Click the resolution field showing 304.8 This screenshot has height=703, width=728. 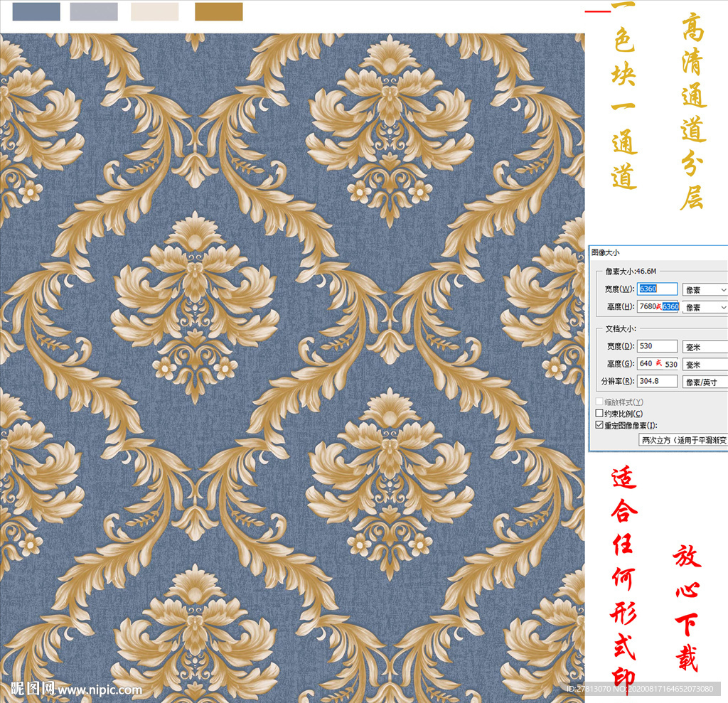[x=657, y=381]
